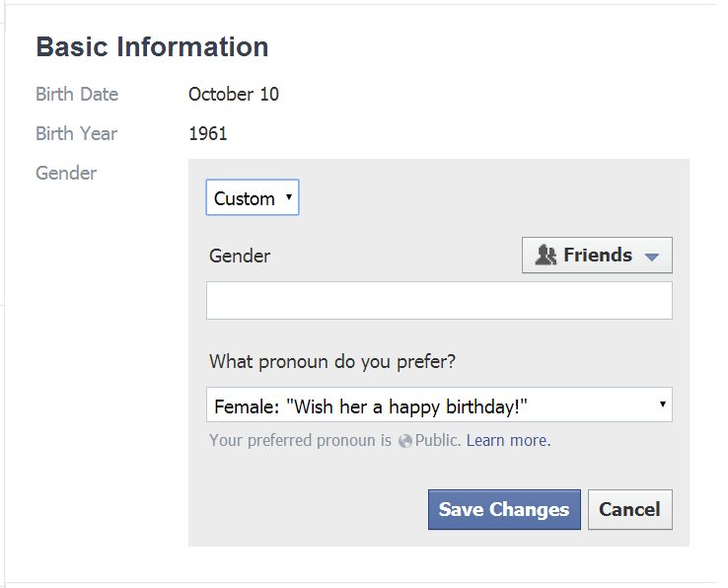Click the pronoun dropdown arrow
728x588 pixels.
click(663, 404)
